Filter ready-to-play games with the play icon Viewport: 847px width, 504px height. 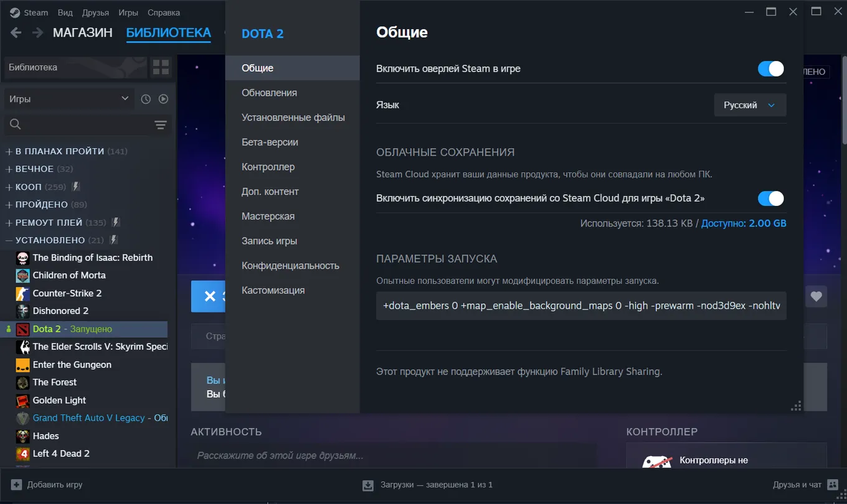tap(163, 99)
